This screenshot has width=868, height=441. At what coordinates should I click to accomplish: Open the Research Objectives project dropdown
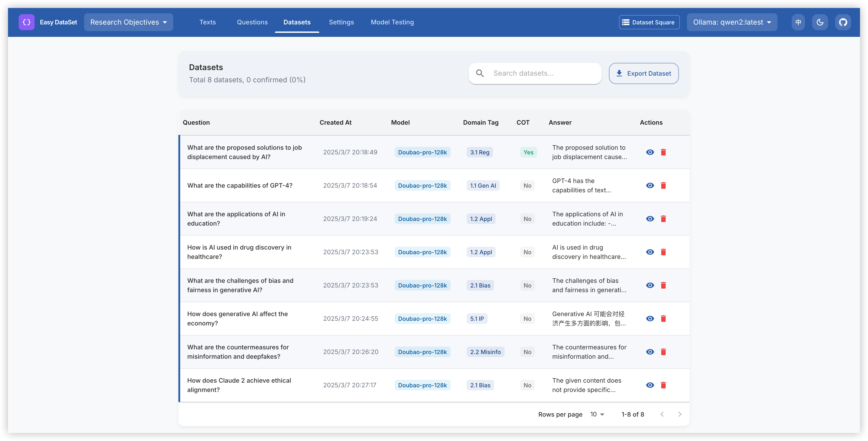pyautogui.click(x=128, y=22)
